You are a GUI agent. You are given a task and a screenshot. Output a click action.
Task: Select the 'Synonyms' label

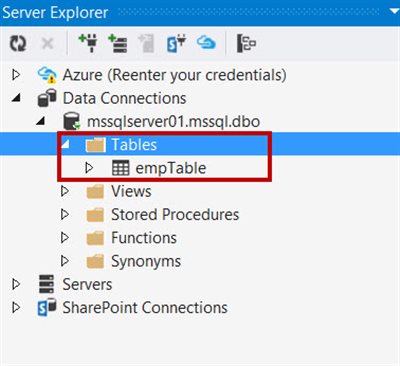click(146, 262)
